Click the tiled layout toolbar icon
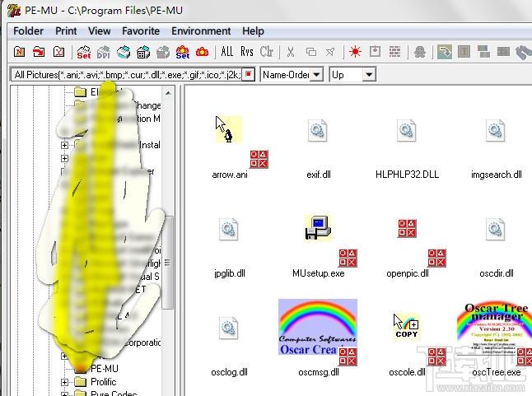The width and height of the screenshot is (532, 396). click(x=483, y=52)
